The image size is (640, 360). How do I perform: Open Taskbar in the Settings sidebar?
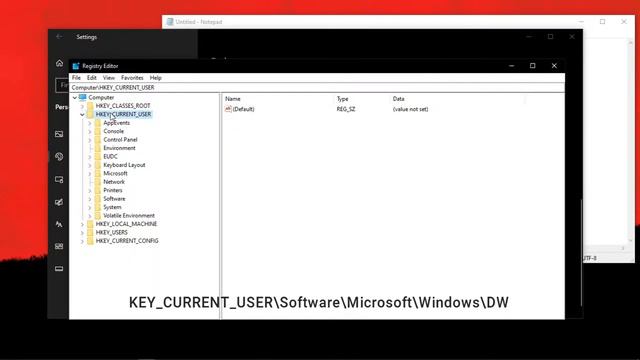pyautogui.click(x=59, y=269)
